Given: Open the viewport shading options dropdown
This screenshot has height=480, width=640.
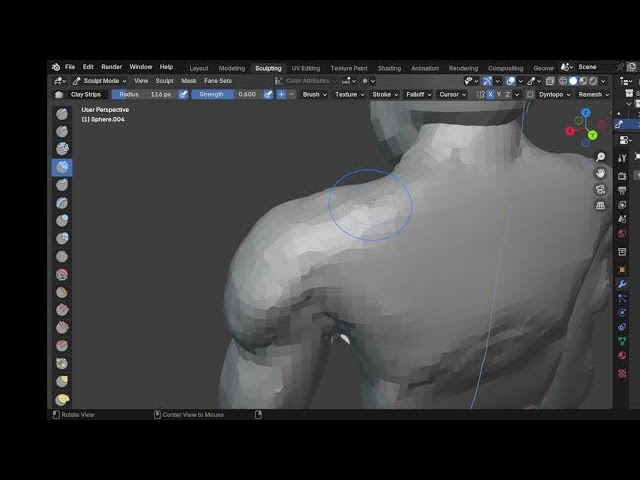Looking at the screenshot, I should (603, 81).
